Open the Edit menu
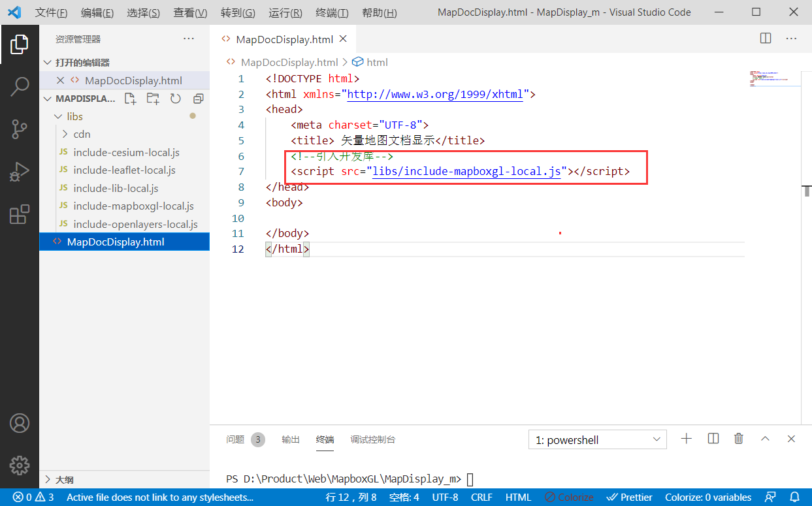 [97, 12]
